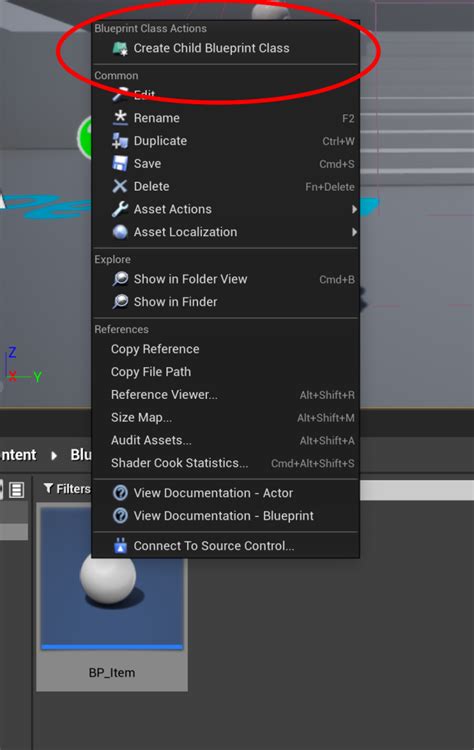Select Create Child Blueprint Class
The image size is (474, 750).
226,48
